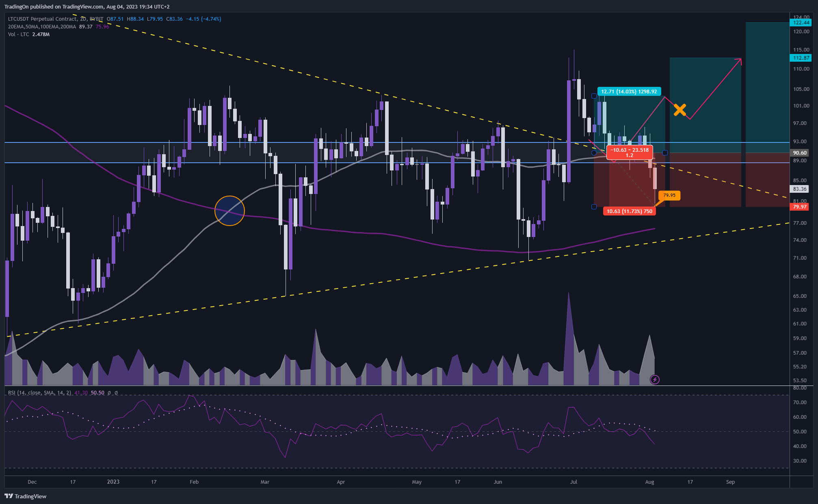This screenshot has width=818, height=504.
Task: Click the -4.15 (-4.74%) change value
Action: (203, 19)
